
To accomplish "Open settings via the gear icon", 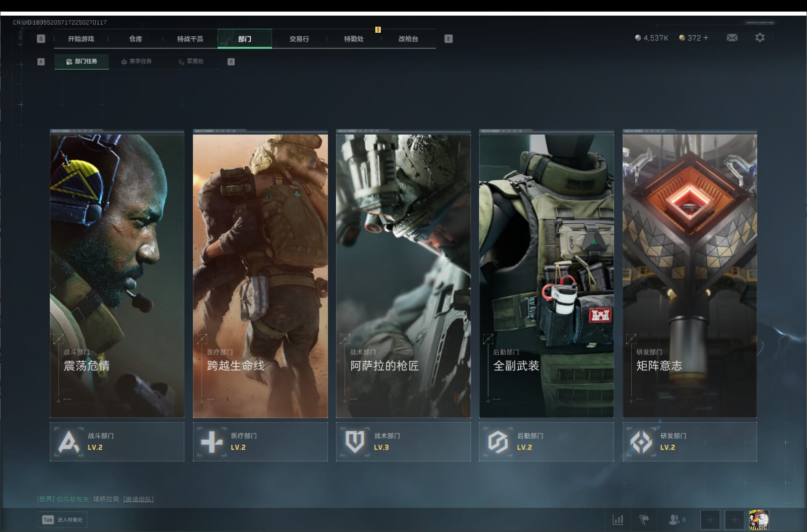I will click(760, 38).
